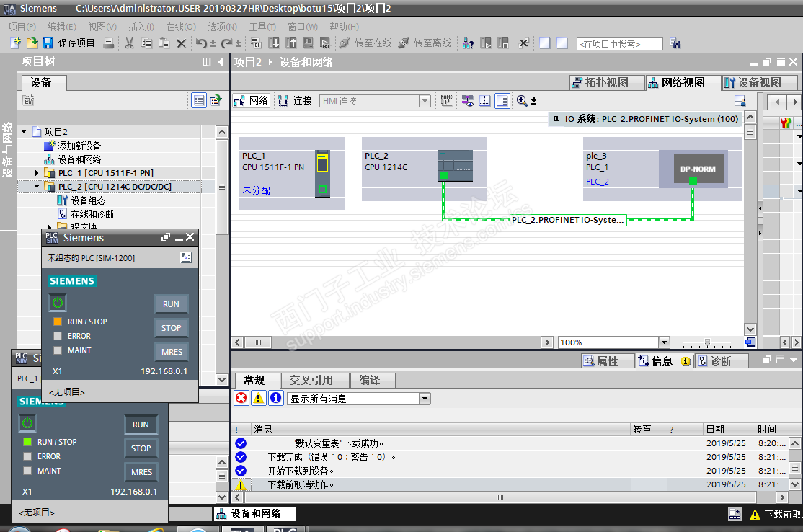This screenshot has width=803, height=532.
Task: Paste using the clipboard icon
Action: click(x=164, y=43)
